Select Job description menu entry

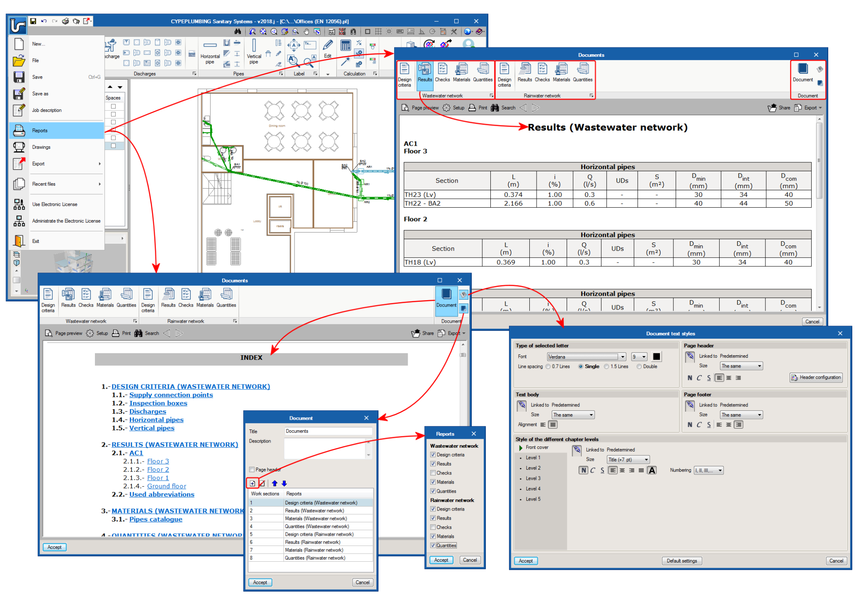click(x=56, y=110)
